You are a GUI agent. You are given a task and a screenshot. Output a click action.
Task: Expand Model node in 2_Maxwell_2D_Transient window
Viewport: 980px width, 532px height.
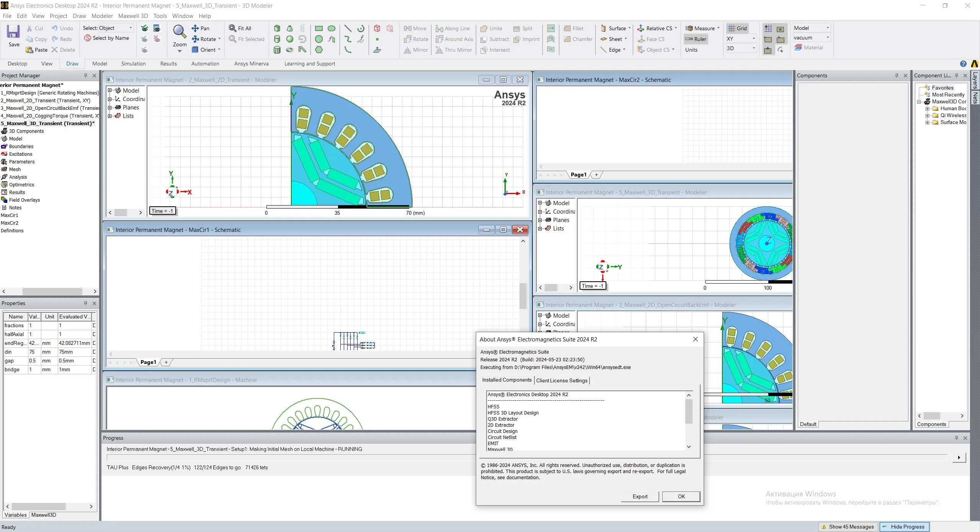pos(110,90)
